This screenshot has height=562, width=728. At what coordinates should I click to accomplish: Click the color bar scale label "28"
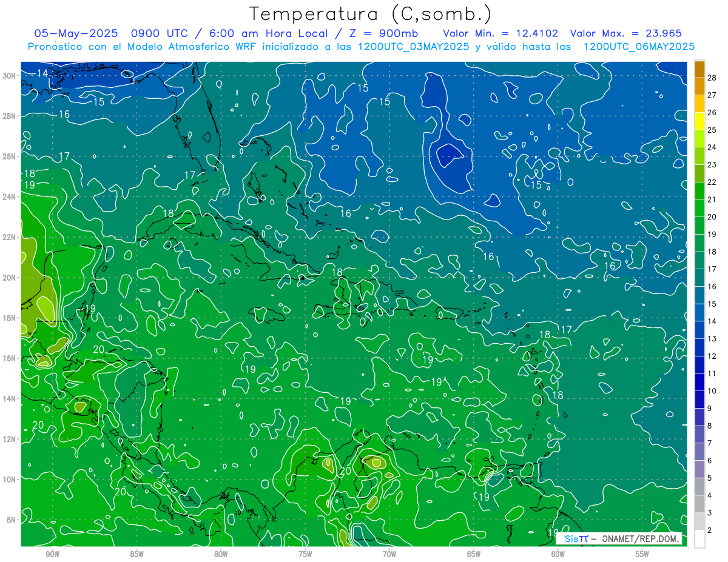coord(712,78)
